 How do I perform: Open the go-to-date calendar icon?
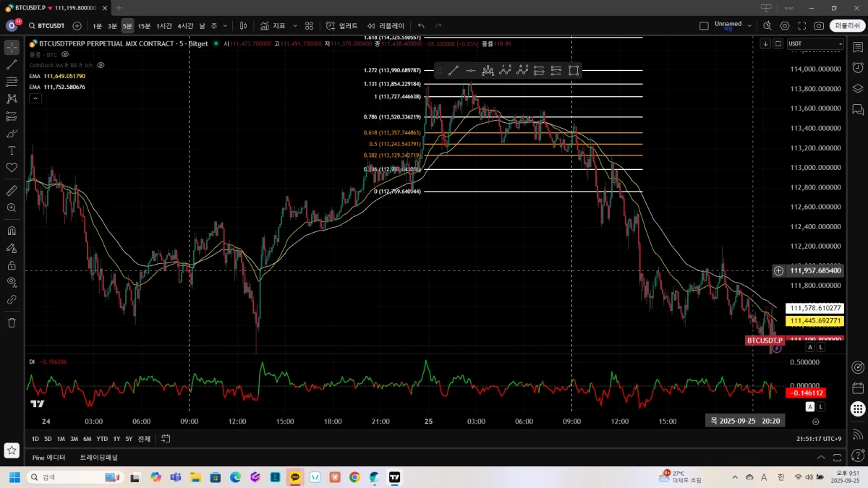tap(166, 439)
